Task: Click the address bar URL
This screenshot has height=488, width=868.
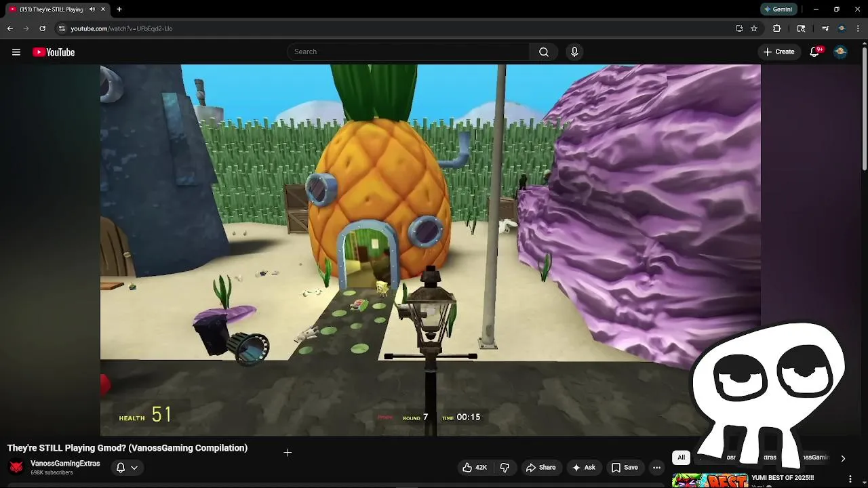Action: point(121,28)
